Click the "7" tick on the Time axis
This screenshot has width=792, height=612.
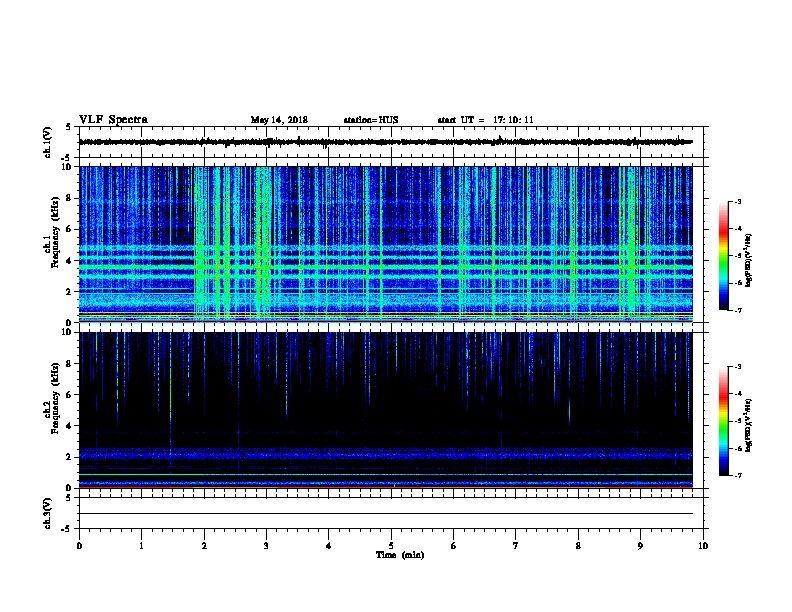coord(516,546)
